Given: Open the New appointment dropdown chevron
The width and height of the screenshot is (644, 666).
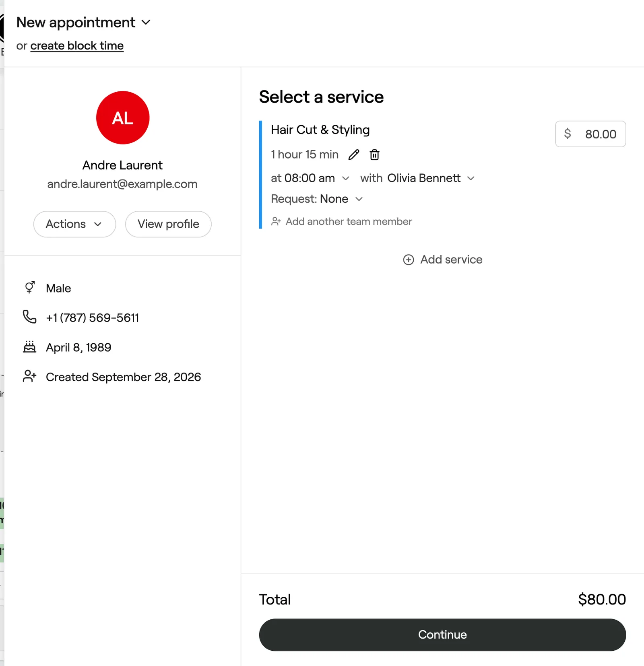Looking at the screenshot, I should 146,23.
